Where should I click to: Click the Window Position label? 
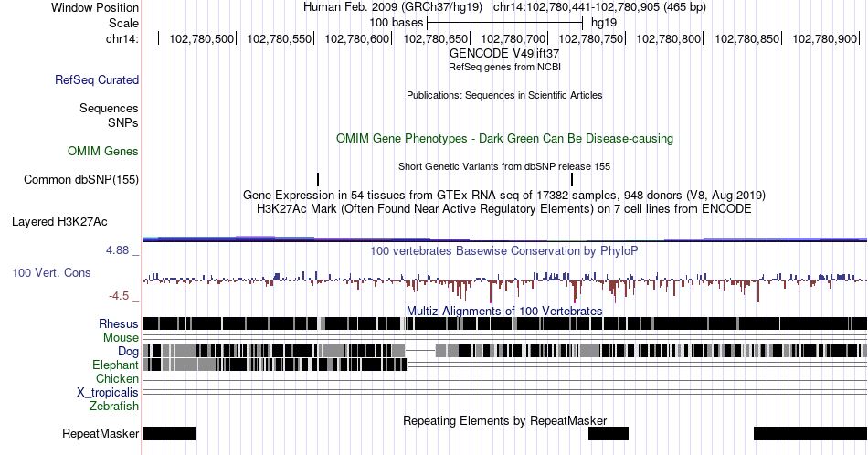coord(95,7)
